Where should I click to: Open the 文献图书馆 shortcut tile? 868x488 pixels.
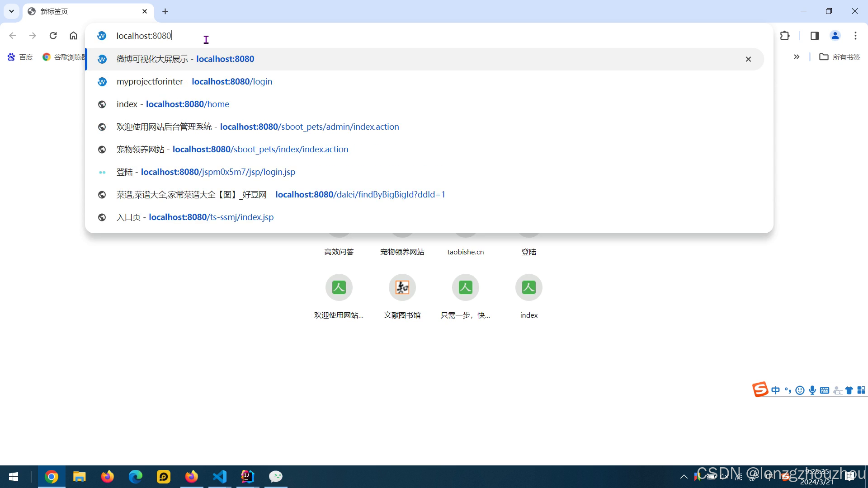(x=402, y=288)
